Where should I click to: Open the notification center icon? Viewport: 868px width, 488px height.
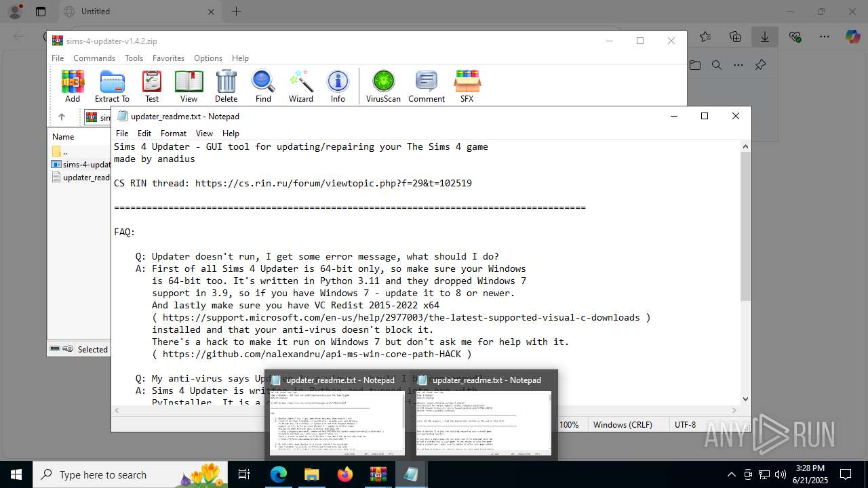(x=846, y=474)
